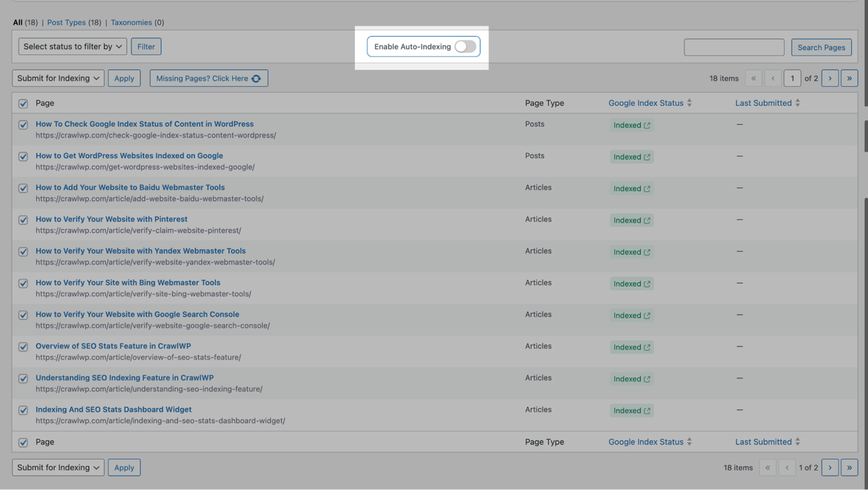Click next page chevron in top pagination

830,78
